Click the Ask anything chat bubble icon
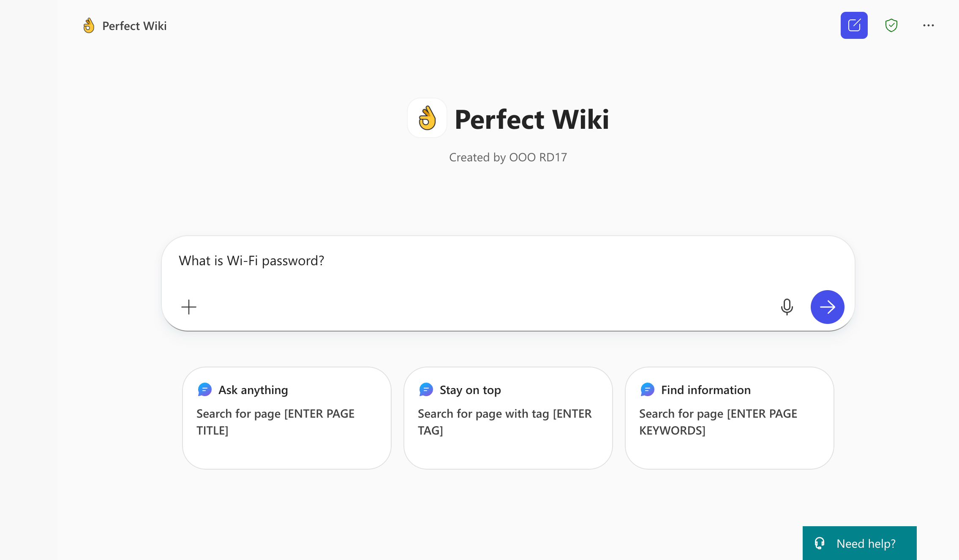 204,389
